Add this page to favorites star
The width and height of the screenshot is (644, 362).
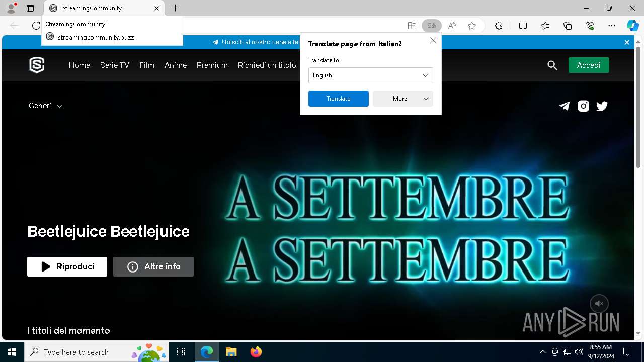[472, 26]
